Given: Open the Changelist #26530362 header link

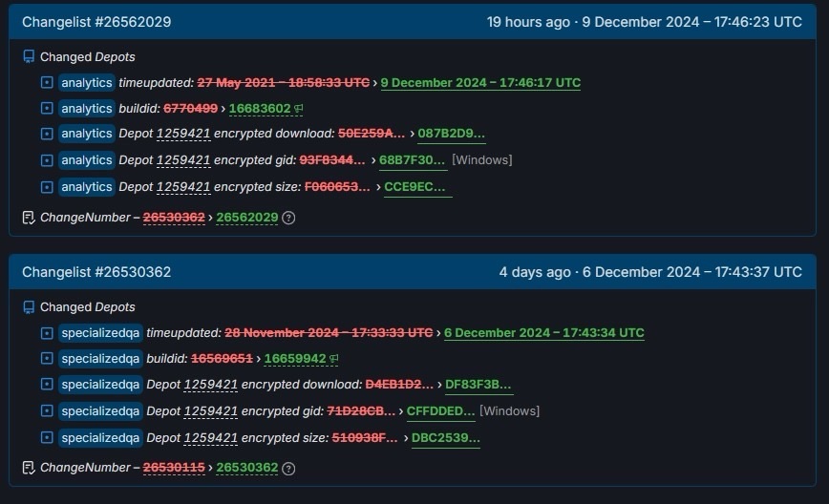Looking at the screenshot, I should (x=96, y=272).
